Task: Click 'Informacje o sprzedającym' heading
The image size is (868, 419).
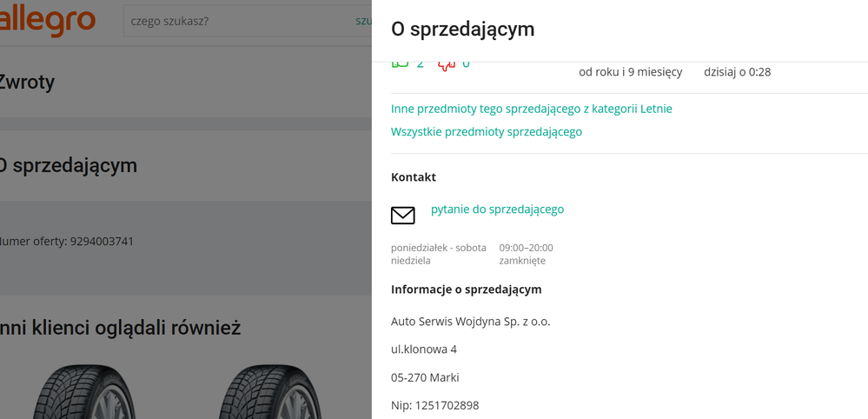Action: coord(466,289)
